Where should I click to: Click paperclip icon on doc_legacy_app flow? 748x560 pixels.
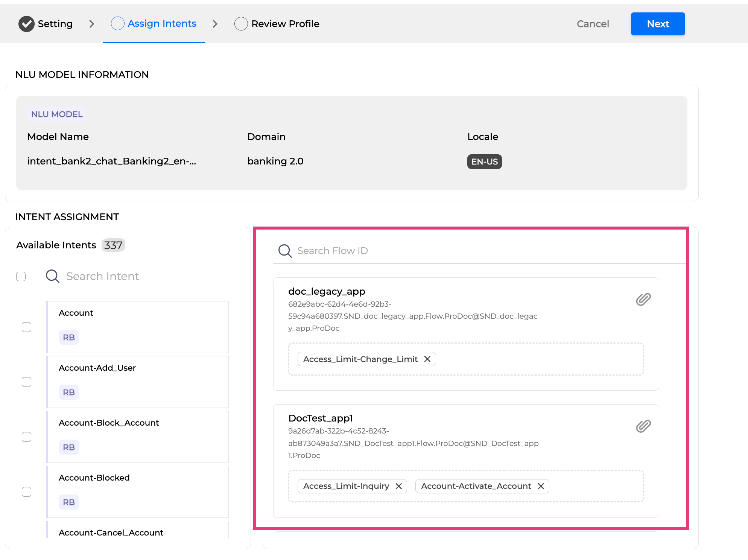coord(643,300)
